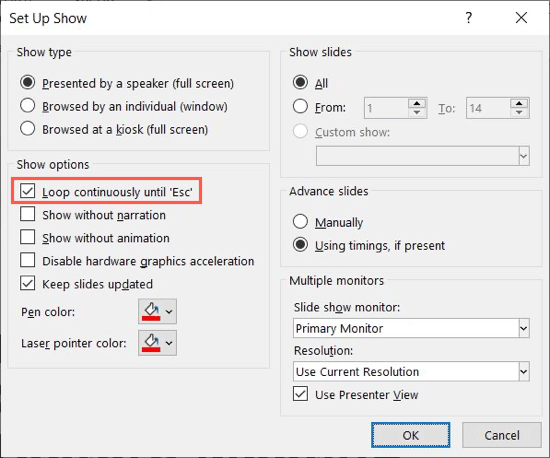Select the From slide range radio button

point(300,107)
